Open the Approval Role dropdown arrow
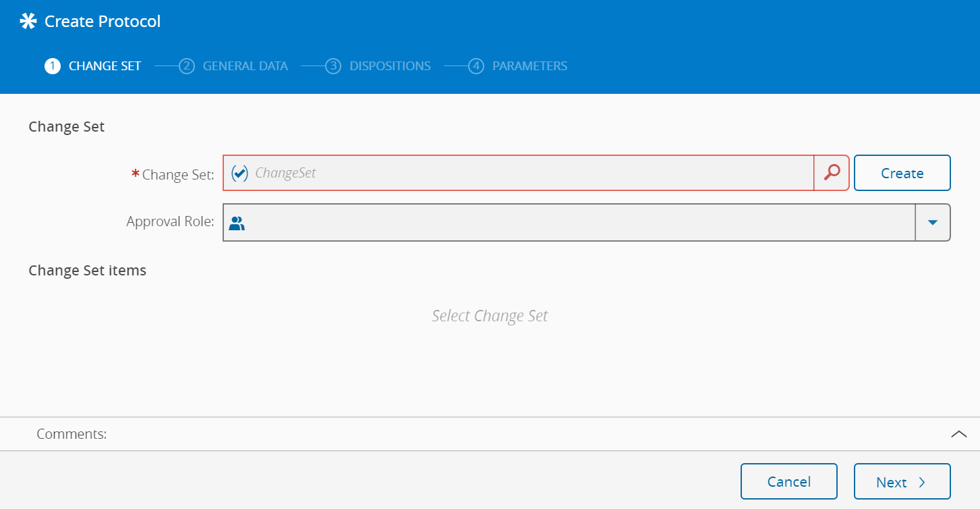Image resolution: width=980 pixels, height=509 pixels. (x=933, y=223)
